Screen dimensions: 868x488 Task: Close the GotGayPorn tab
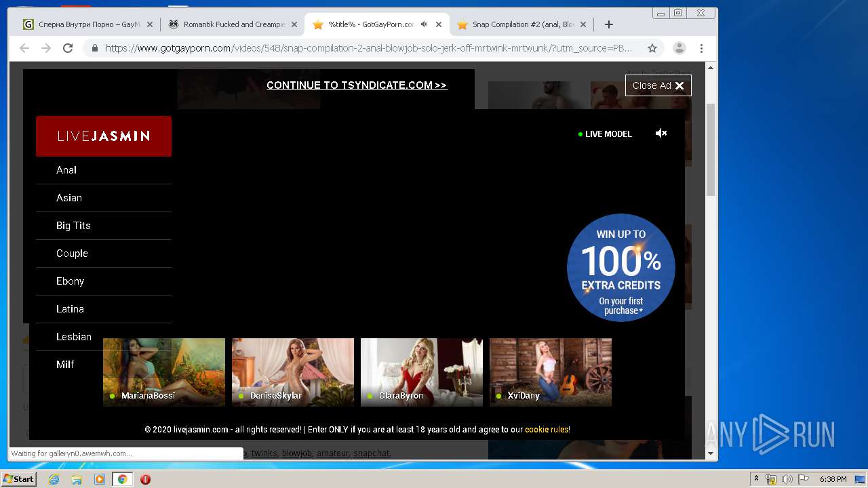coord(439,24)
